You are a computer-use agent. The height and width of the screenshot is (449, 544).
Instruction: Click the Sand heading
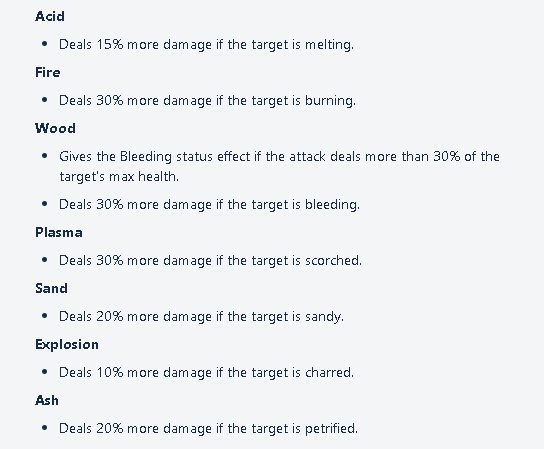coord(51,288)
